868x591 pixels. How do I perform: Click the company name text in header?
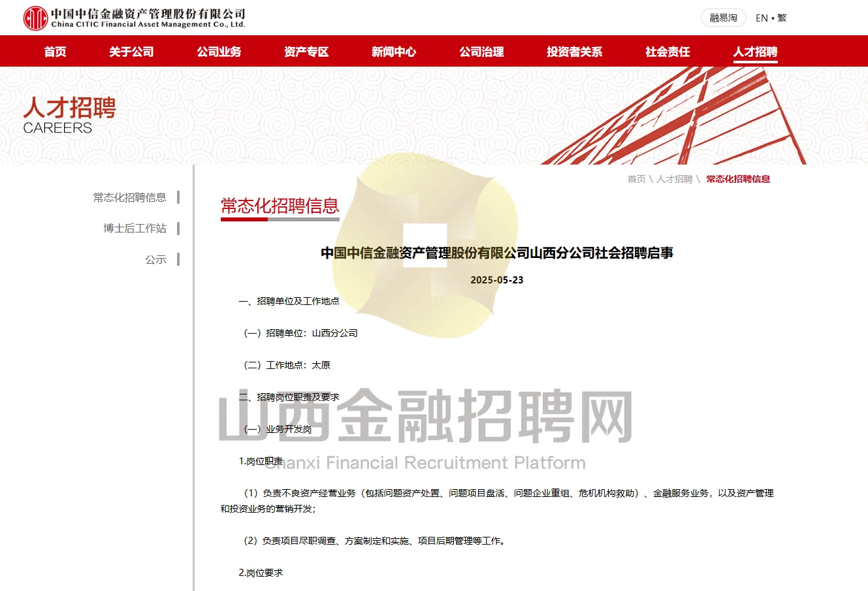point(148,18)
